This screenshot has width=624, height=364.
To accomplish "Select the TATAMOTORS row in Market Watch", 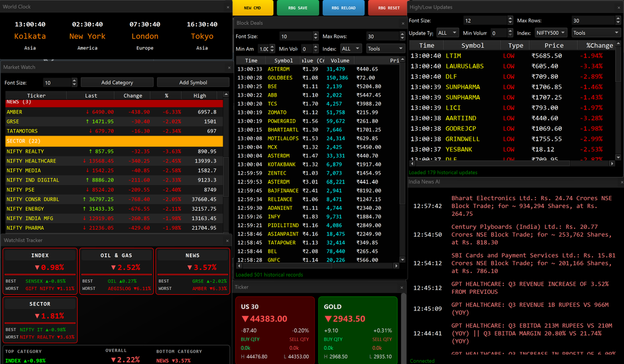I will point(114,131).
